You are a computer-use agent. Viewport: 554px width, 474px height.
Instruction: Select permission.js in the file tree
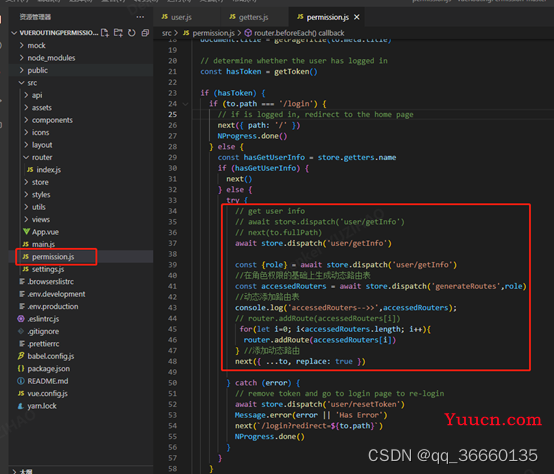tap(53, 257)
